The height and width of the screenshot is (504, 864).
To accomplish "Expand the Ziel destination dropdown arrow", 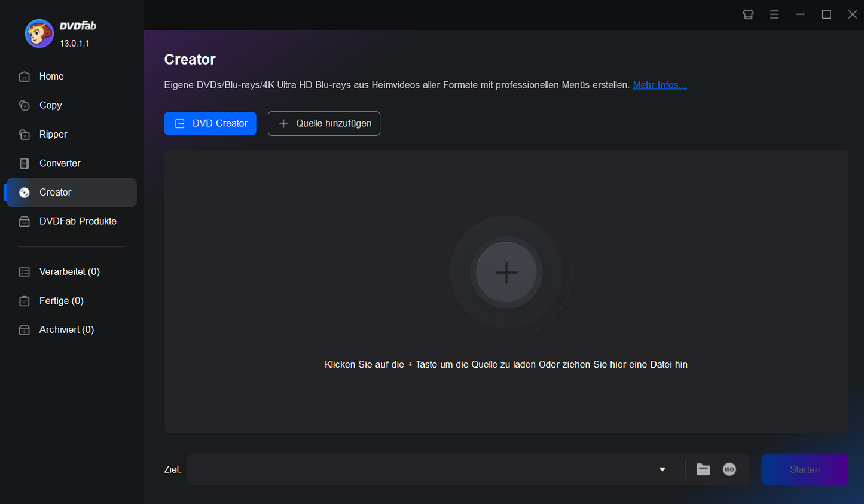I will pos(662,469).
